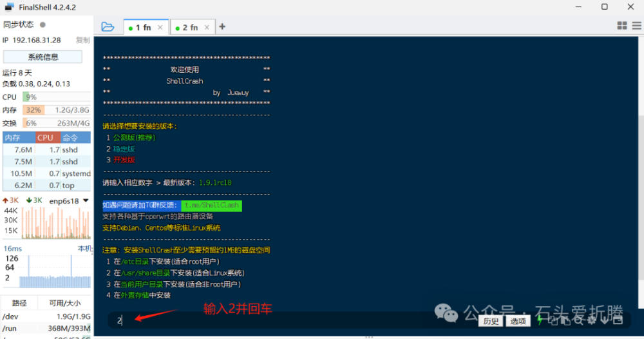This screenshot has height=339, width=644.
Task: Click the copy icon in command bar
Action: pos(553,321)
